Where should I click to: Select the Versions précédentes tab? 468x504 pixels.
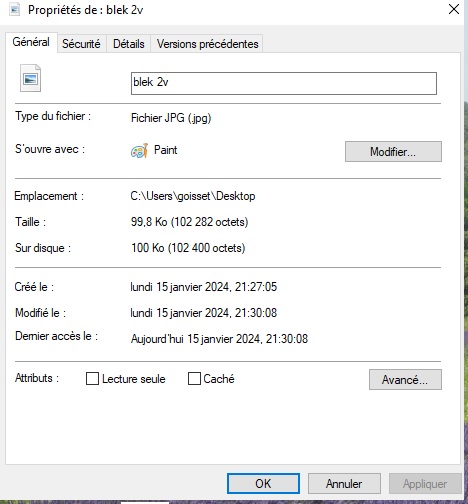207,44
